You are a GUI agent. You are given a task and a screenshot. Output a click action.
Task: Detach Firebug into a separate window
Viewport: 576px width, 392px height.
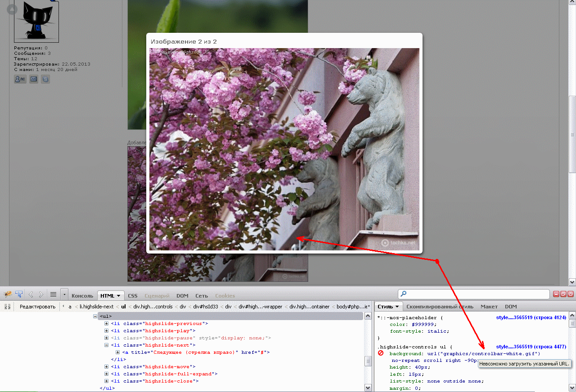click(563, 294)
